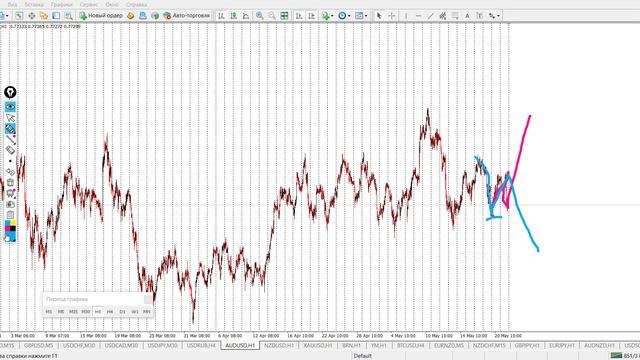
Task: Select the MN timeframe button
Action: (147, 311)
